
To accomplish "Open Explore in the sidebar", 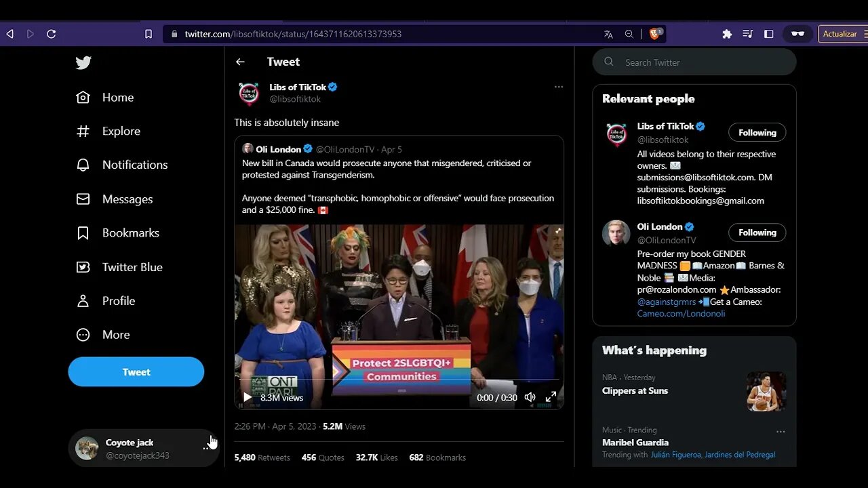I will (108, 131).
